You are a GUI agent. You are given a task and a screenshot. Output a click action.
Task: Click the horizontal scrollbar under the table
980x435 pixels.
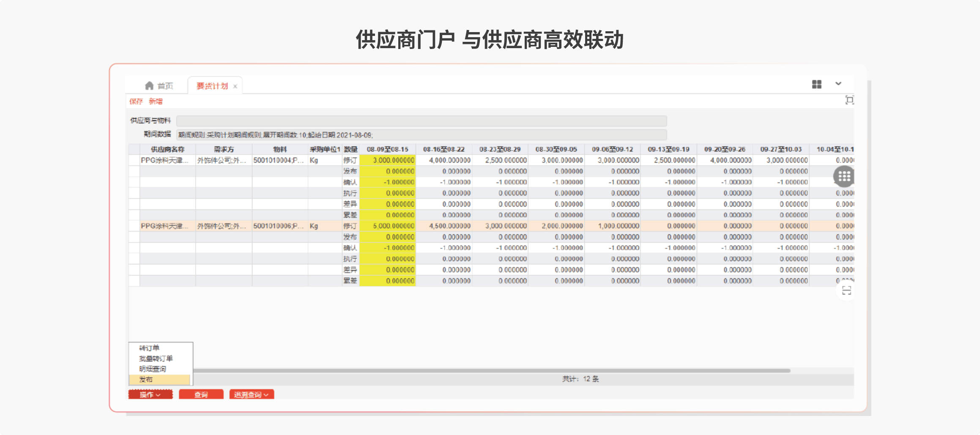tap(490, 371)
